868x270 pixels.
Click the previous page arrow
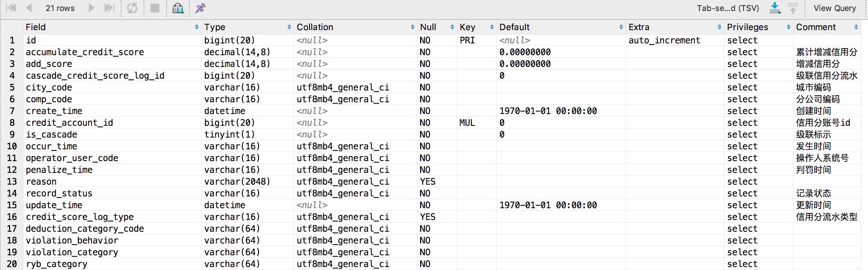(x=29, y=8)
